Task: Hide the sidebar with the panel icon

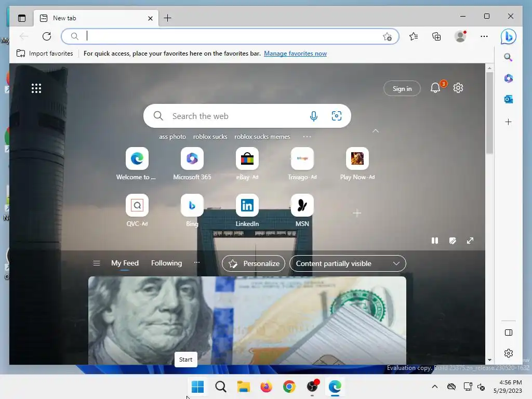Action: tap(509, 332)
